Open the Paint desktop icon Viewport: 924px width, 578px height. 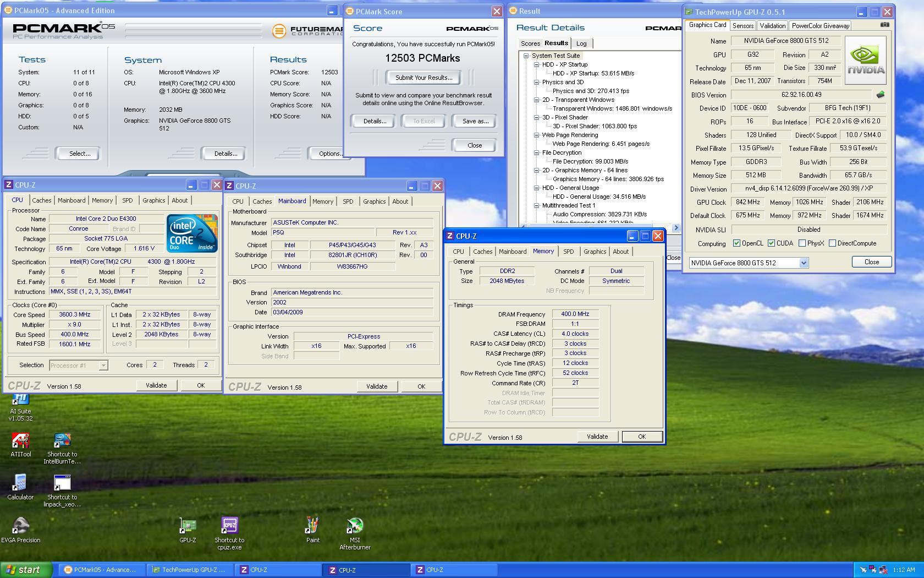point(312,530)
